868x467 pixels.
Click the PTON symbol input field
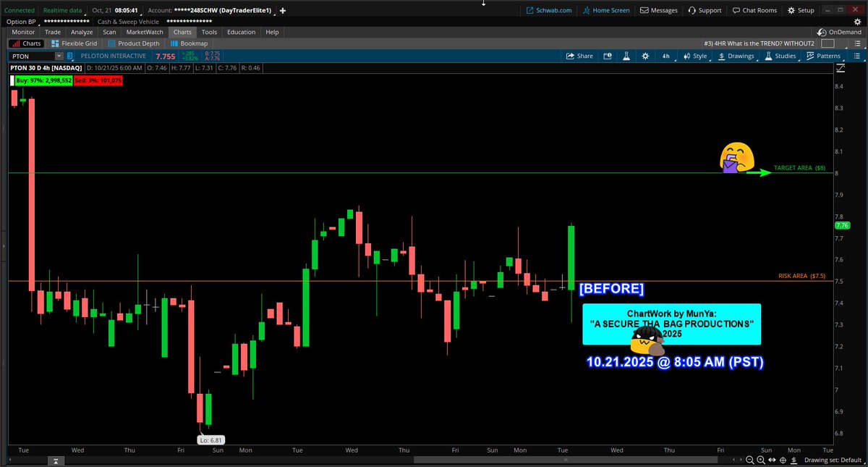click(33, 56)
